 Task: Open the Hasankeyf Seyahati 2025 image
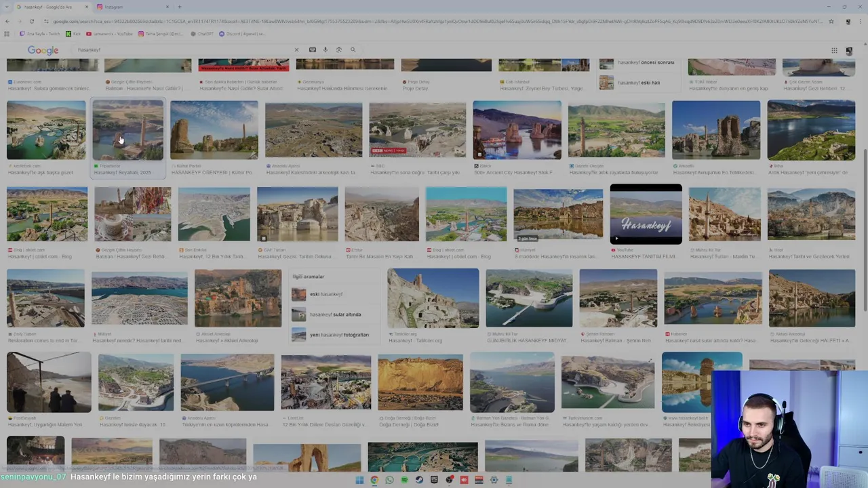128,130
